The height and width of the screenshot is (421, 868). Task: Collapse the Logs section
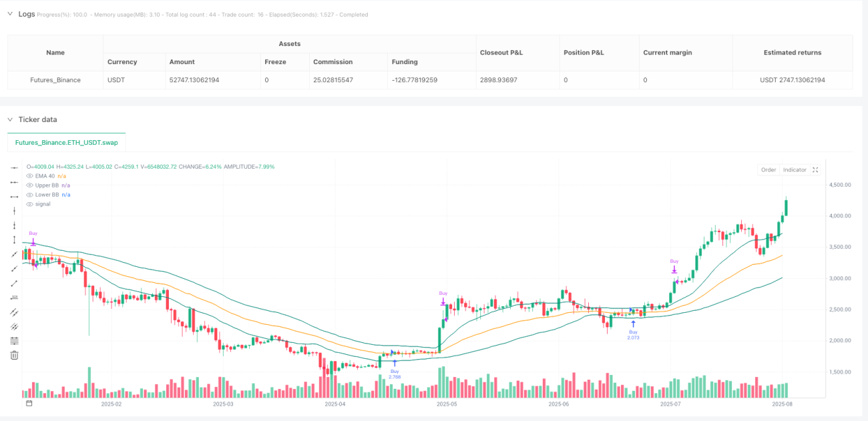coord(10,14)
